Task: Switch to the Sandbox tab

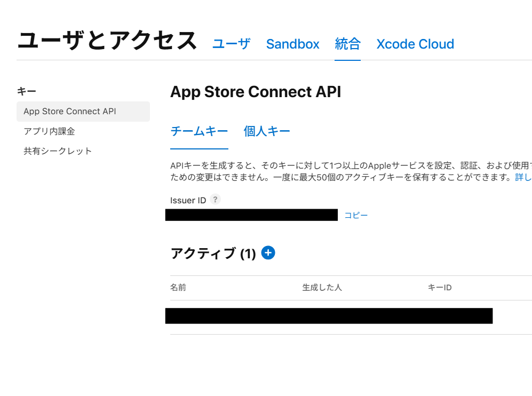Action: 293,44
